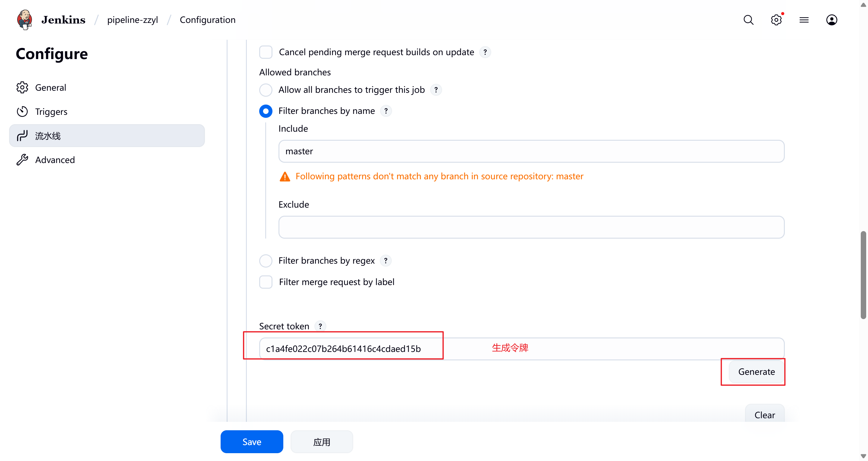Click the Generate token button

[x=756, y=371]
